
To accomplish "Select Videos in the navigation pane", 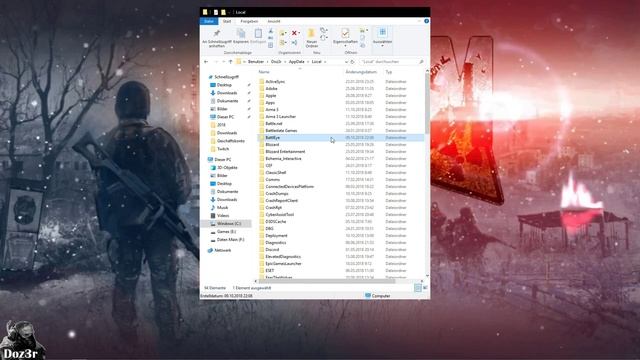I will (x=223, y=216).
